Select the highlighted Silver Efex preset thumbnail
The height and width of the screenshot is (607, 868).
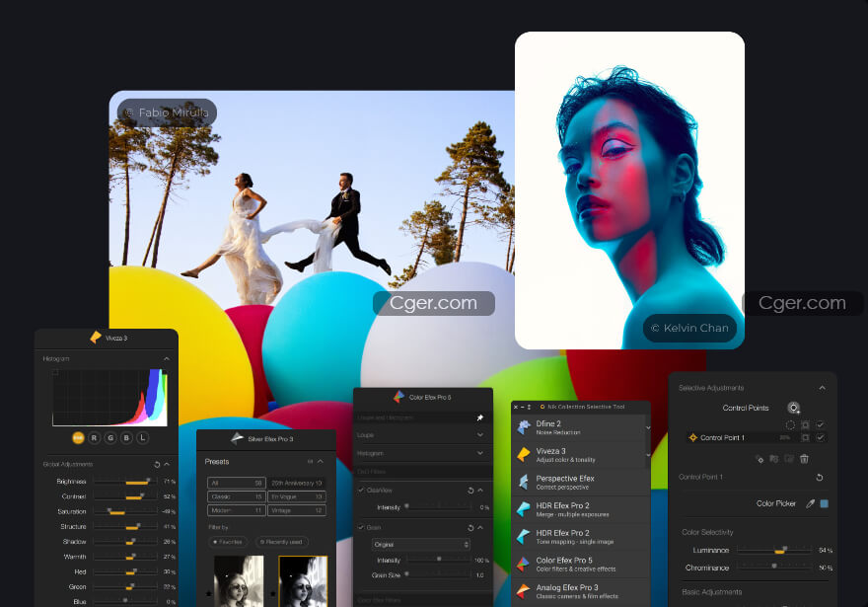[303, 581]
